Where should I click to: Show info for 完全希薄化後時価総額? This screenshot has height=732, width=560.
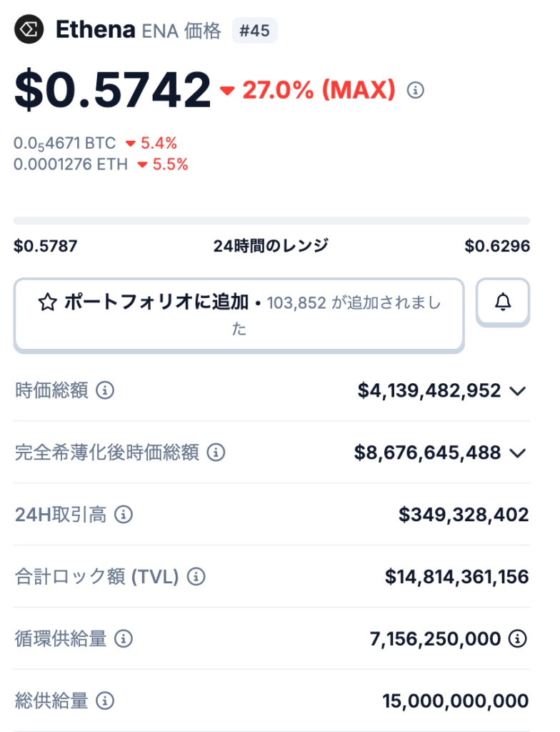coord(216,452)
